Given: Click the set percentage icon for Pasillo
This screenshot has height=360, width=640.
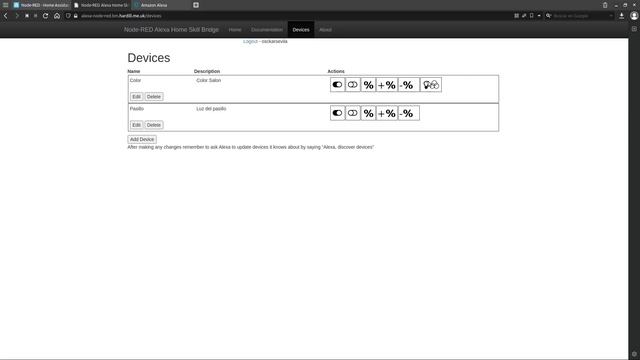Looking at the screenshot, I should [x=368, y=113].
